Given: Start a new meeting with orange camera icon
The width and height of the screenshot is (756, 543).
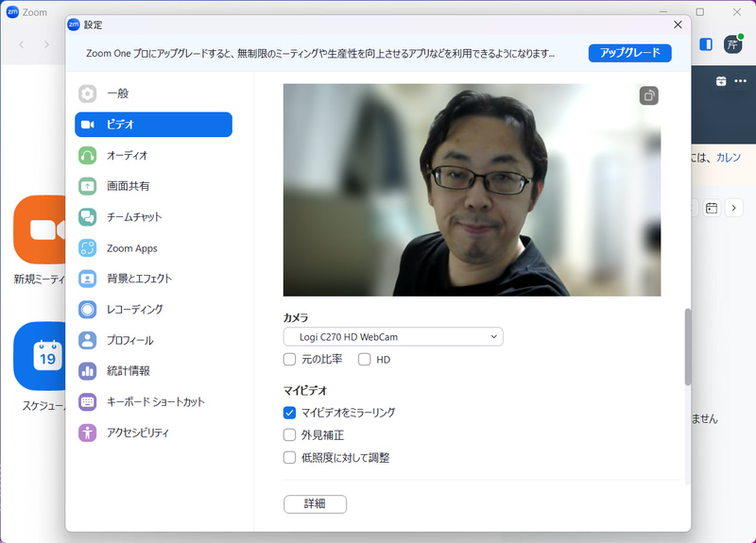Looking at the screenshot, I should pos(40,229).
